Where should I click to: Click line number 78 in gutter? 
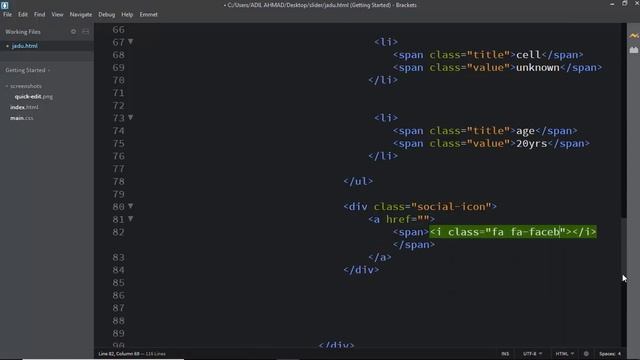(x=119, y=181)
